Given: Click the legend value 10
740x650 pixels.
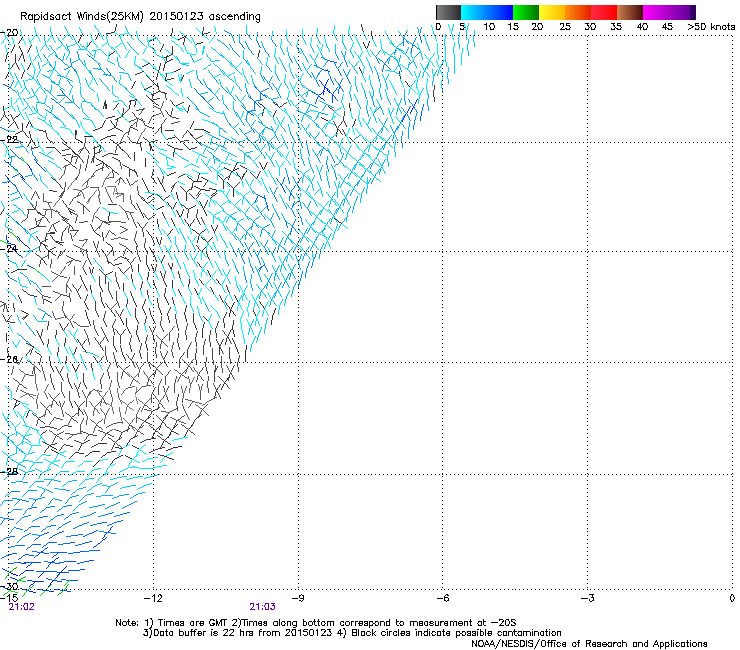Looking at the screenshot, I should point(489,27).
